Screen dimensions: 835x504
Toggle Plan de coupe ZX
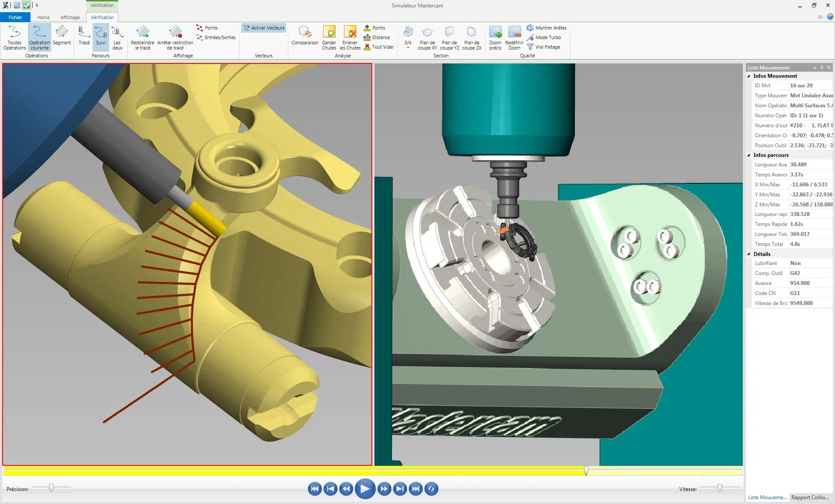[471, 38]
